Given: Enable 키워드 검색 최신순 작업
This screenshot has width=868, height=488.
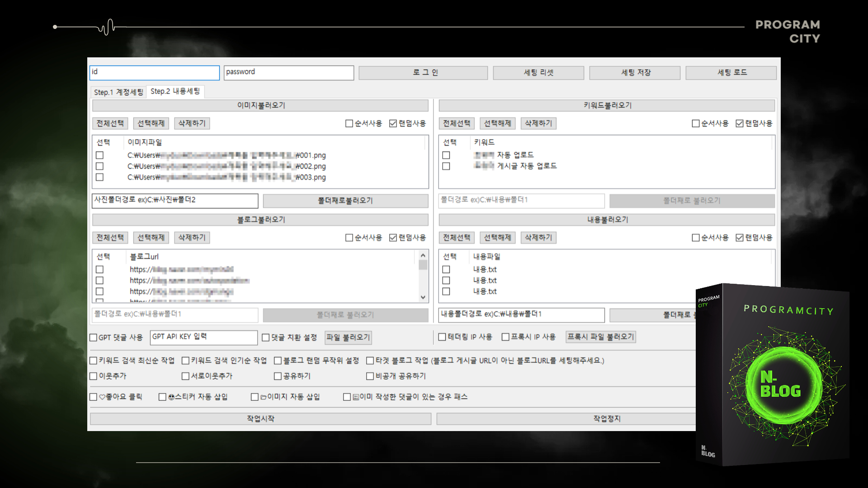Looking at the screenshot, I should click(132, 361).
